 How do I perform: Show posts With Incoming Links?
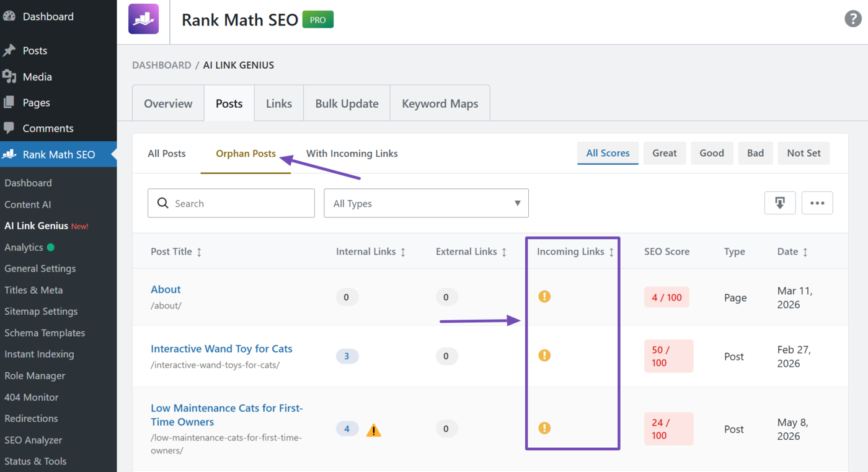[352, 154]
